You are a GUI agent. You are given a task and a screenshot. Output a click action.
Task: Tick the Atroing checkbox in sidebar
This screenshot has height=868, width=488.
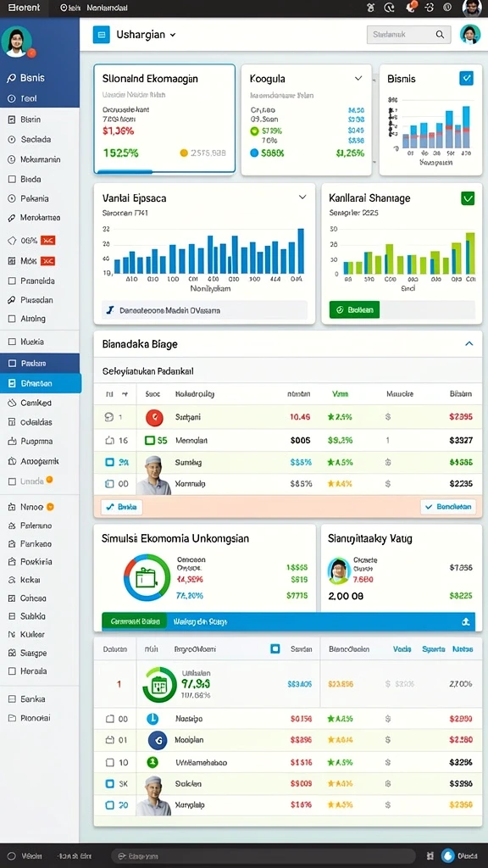tap(11, 319)
